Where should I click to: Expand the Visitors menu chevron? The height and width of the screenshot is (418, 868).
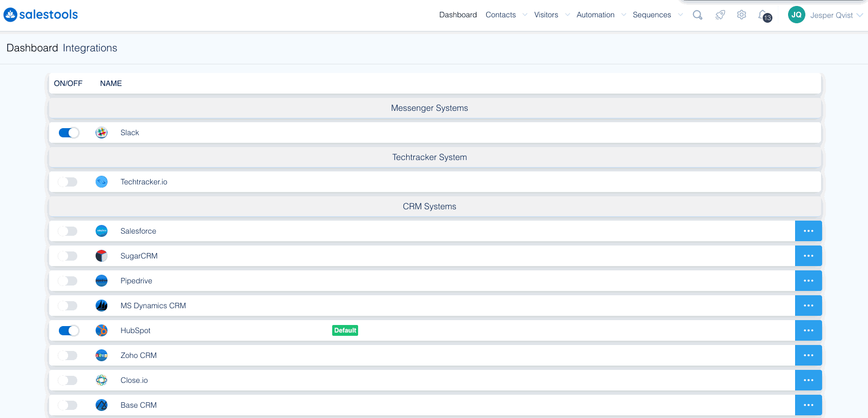(x=567, y=15)
